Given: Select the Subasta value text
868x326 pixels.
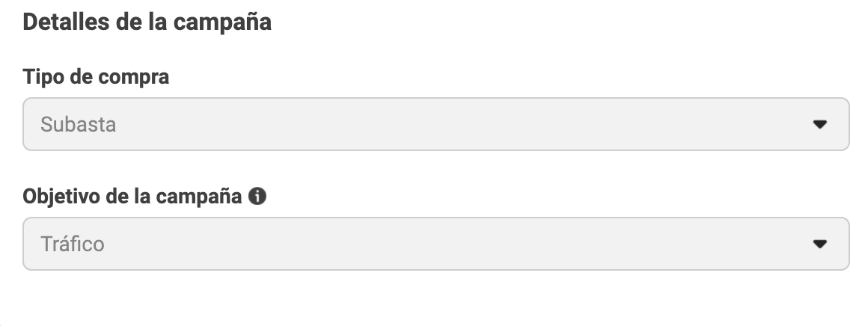Looking at the screenshot, I should (x=78, y=125).
